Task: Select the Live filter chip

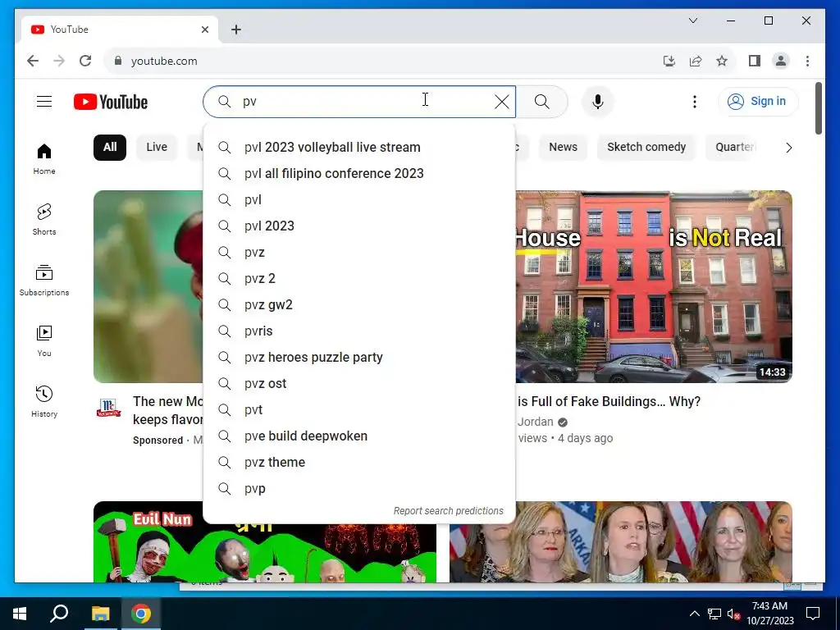Action: click(x=157, y=148)
